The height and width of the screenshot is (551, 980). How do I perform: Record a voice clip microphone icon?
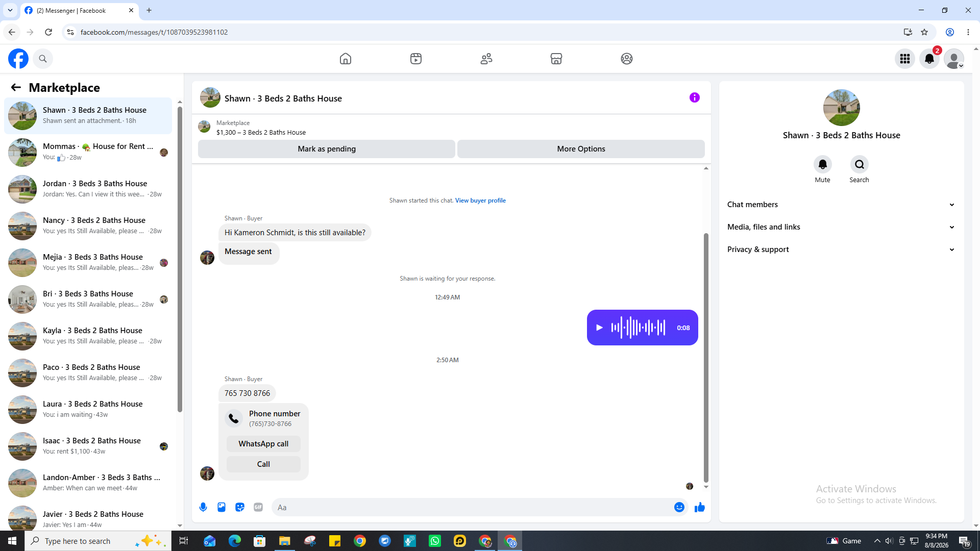click(x=203, y=507)
